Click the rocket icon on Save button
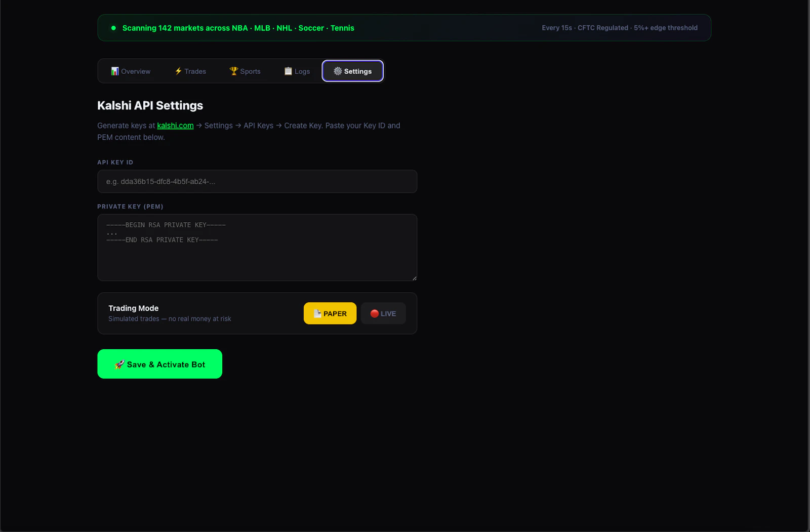 pos(119,364)
